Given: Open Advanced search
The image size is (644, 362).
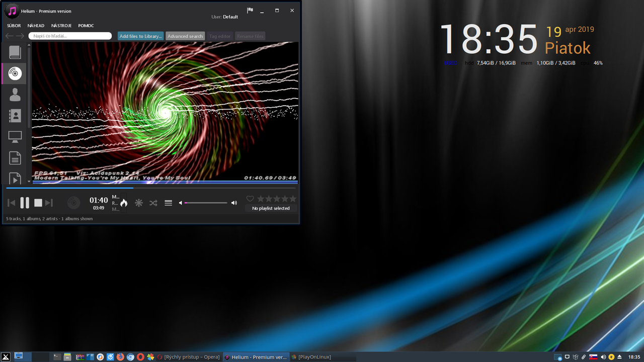Looking at the screenshot, I should tap(185, 36).
